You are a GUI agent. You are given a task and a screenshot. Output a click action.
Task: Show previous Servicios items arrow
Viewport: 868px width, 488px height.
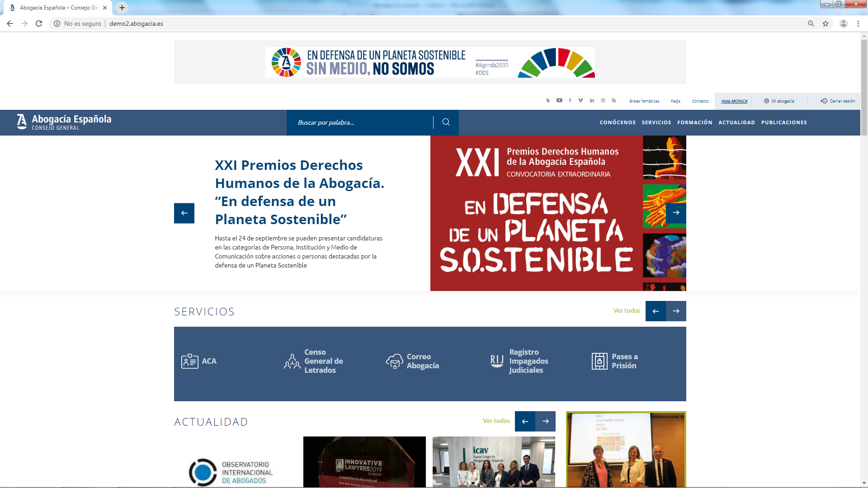tap(656, 311)
